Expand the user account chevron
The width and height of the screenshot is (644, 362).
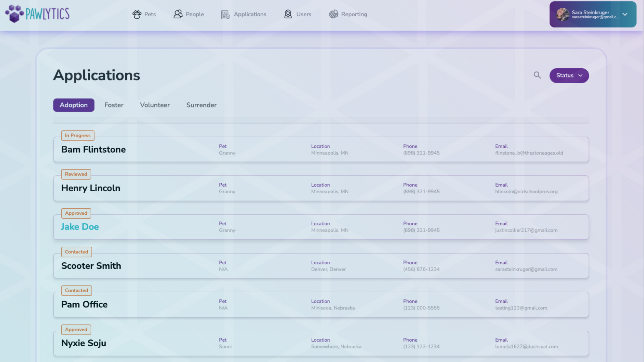click(x=625, y=14)
